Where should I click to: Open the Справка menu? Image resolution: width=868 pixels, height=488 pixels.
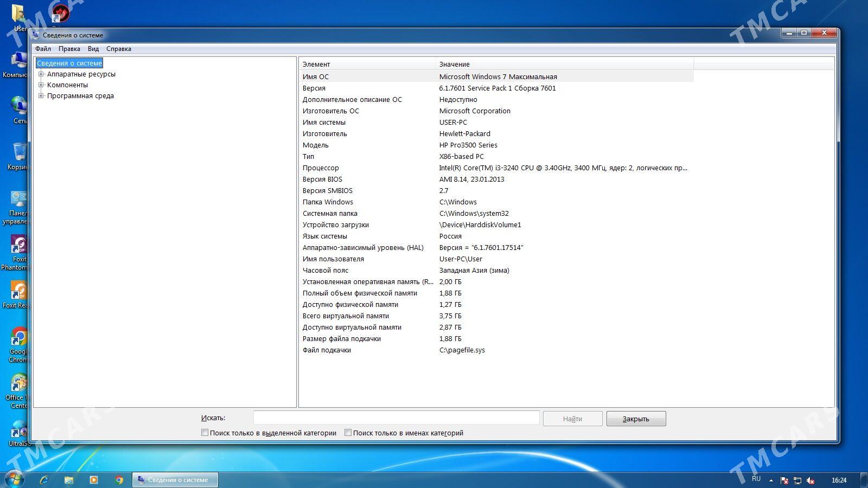click(x=118, y=49)
